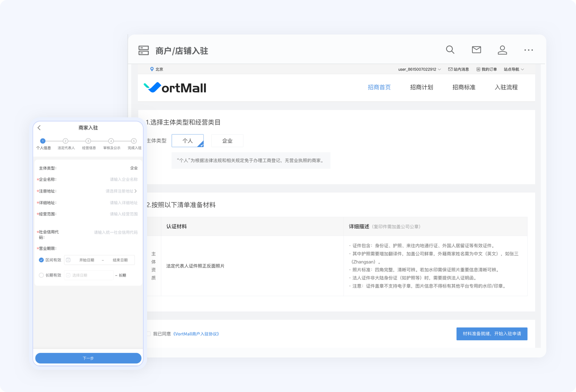Expand the user_8615007022912 account dropdown
Viewport: 576px width, 392px height.
click(419, 69)
